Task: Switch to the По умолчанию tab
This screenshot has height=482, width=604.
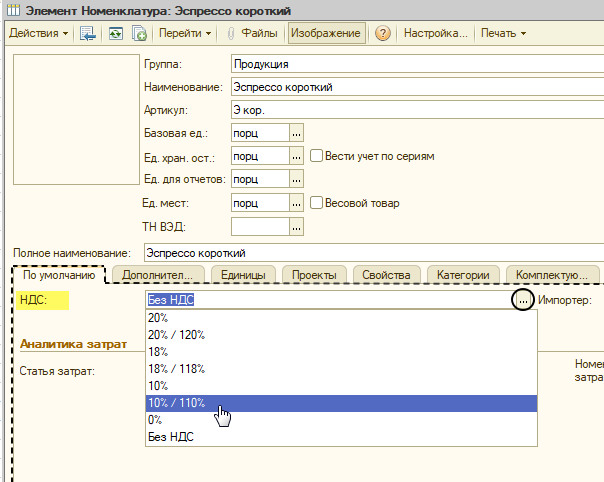Action: coord(59,275)
